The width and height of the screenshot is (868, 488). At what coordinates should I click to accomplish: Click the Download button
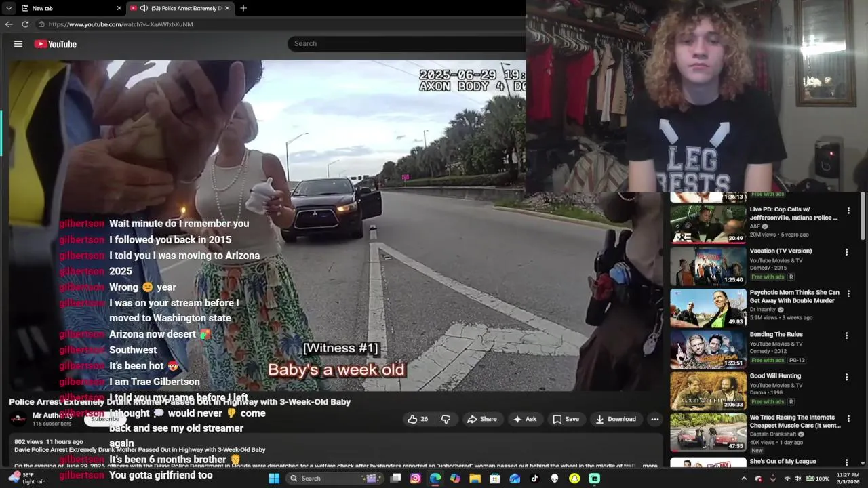(x=616, y=419)
